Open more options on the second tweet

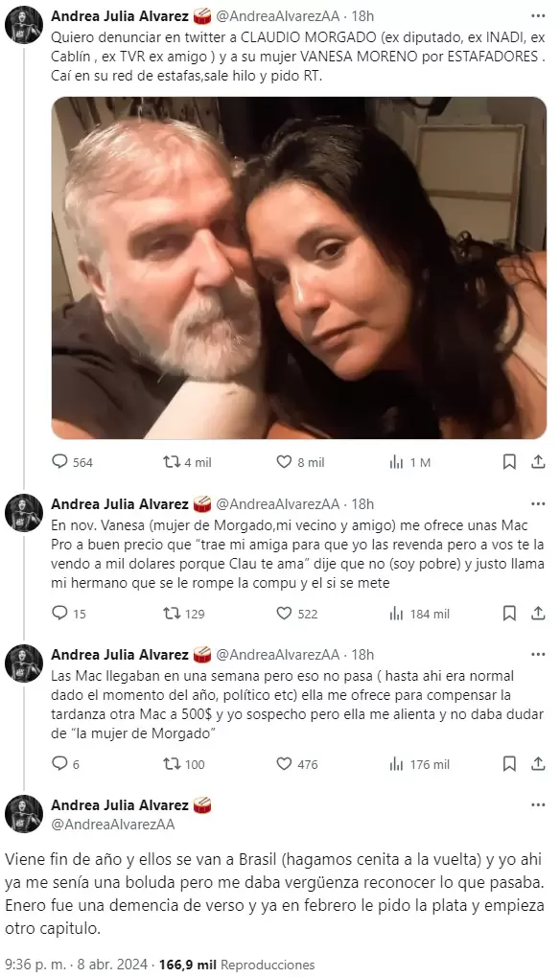[x=538, y=503]
